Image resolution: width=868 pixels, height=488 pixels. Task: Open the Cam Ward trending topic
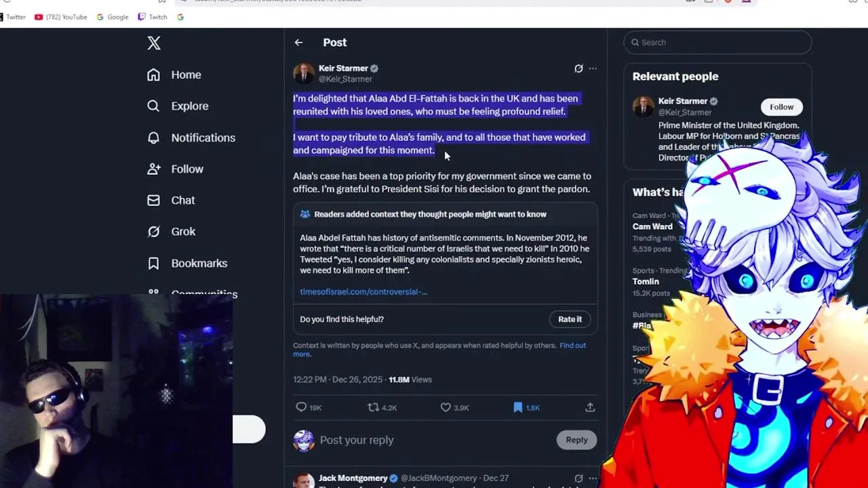652,226
